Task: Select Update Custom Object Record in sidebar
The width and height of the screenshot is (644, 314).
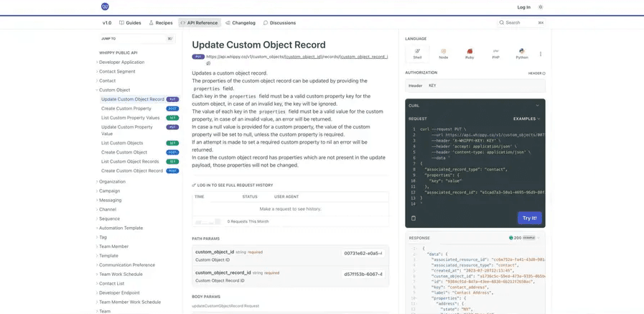Action: pos(140,99)
